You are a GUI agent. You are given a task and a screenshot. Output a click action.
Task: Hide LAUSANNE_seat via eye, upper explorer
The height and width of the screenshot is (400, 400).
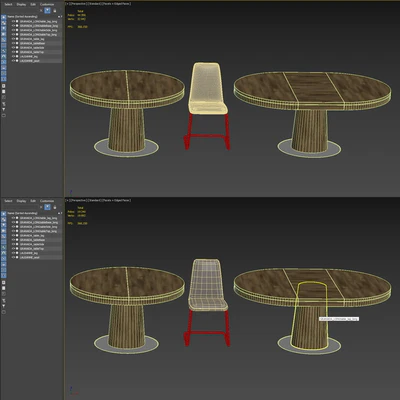(x=13, y=61)
